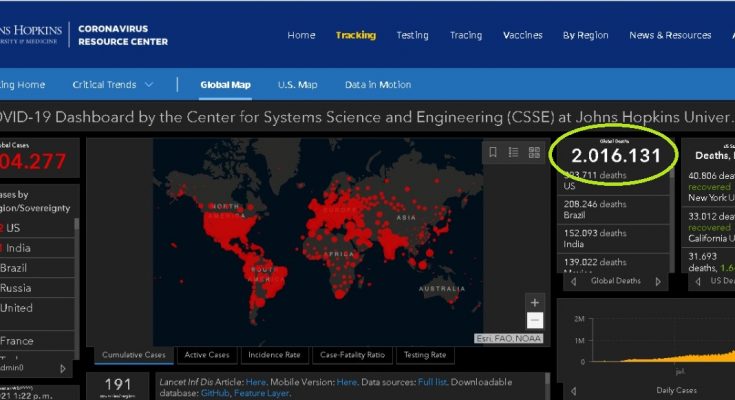735x400 pixels.
Task: Click the Daily Cases chart area
Action: pos(663,341)
